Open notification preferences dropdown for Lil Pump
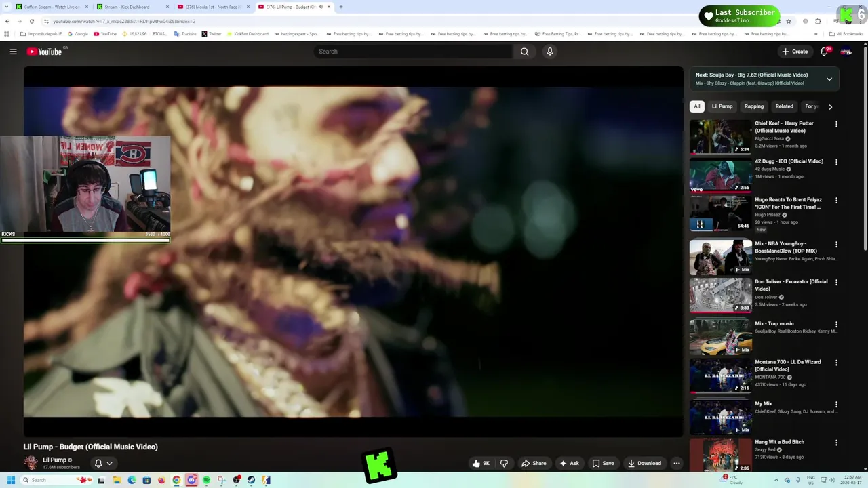This screenshot has height=488, width=868. click(x=103, y=464)
